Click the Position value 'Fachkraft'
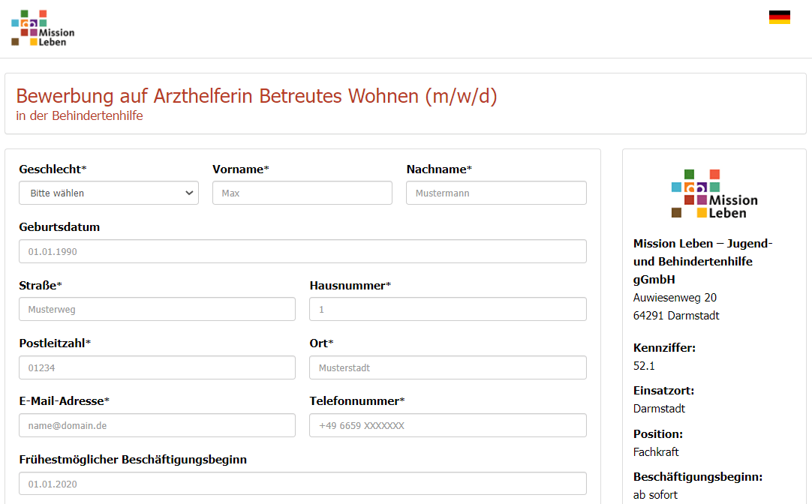Viewport: 812px width, 504px height. click(656, 451)
